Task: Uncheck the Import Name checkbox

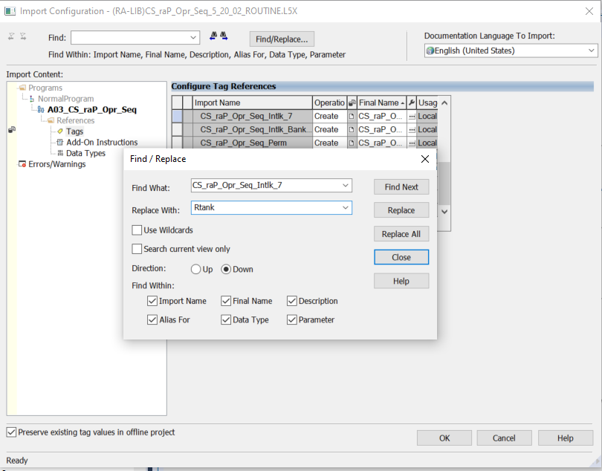Action: pyautogui.click(x=152, y=301)
